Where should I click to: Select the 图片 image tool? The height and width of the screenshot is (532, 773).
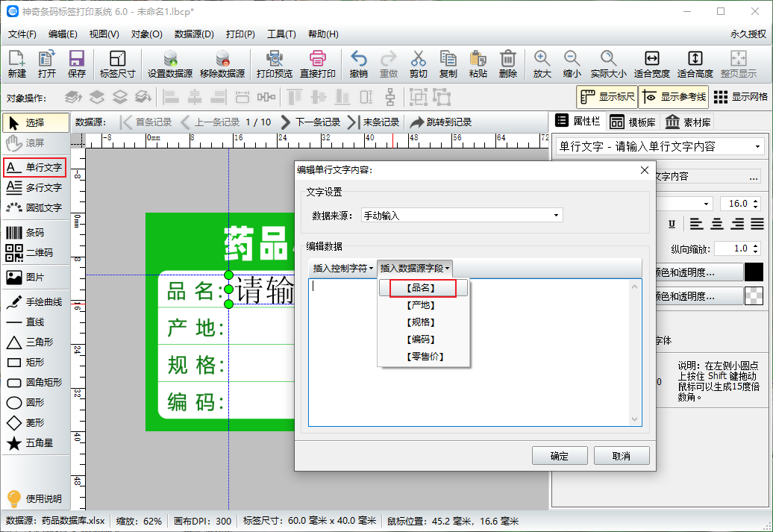[x=34, y=277]
